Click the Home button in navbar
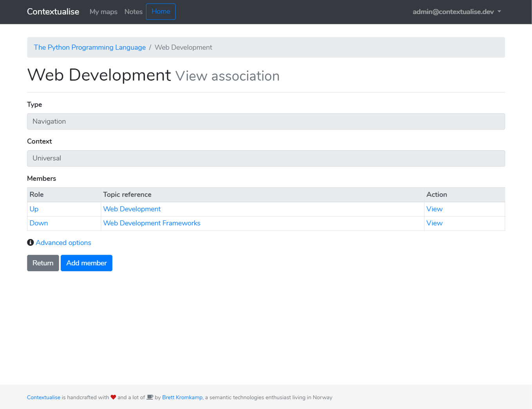This screenshot has width=532, height=409. 161,12
